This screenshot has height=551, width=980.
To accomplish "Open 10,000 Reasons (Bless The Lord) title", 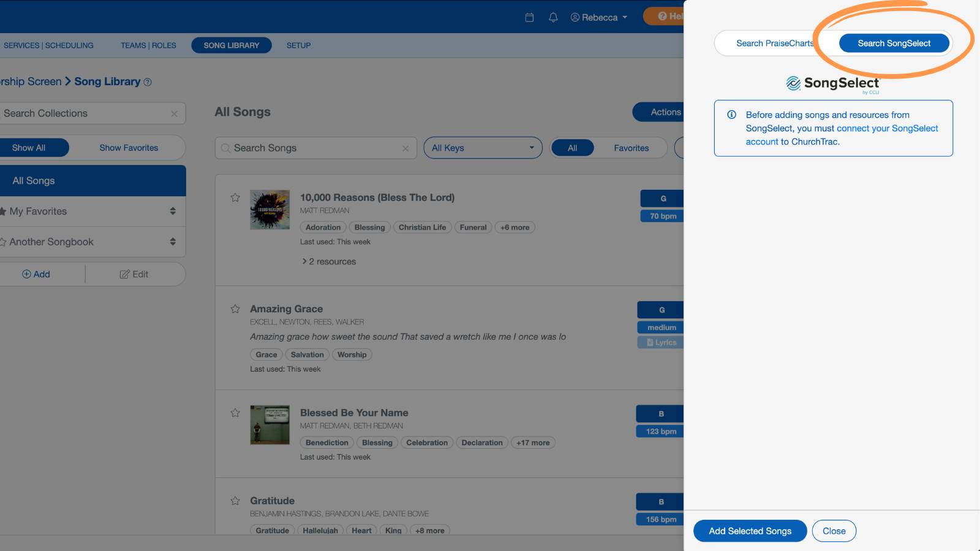I will (377, 197).
